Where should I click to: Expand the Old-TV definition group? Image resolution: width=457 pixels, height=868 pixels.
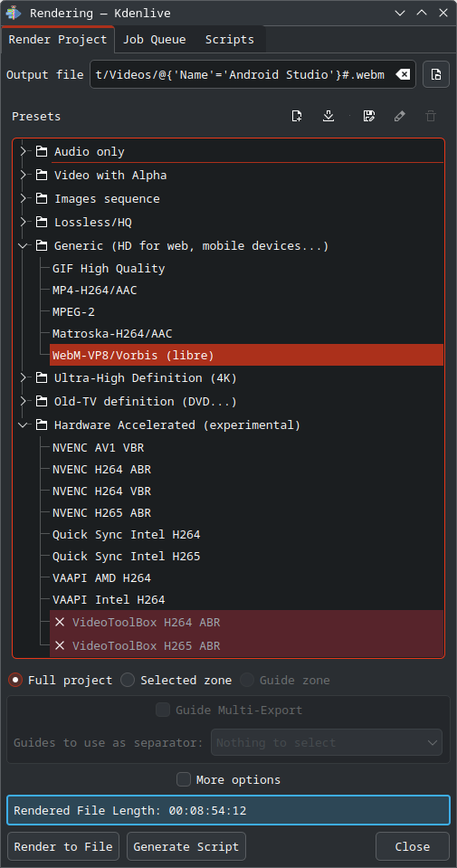pyautogui.click(x=24, y=401)
